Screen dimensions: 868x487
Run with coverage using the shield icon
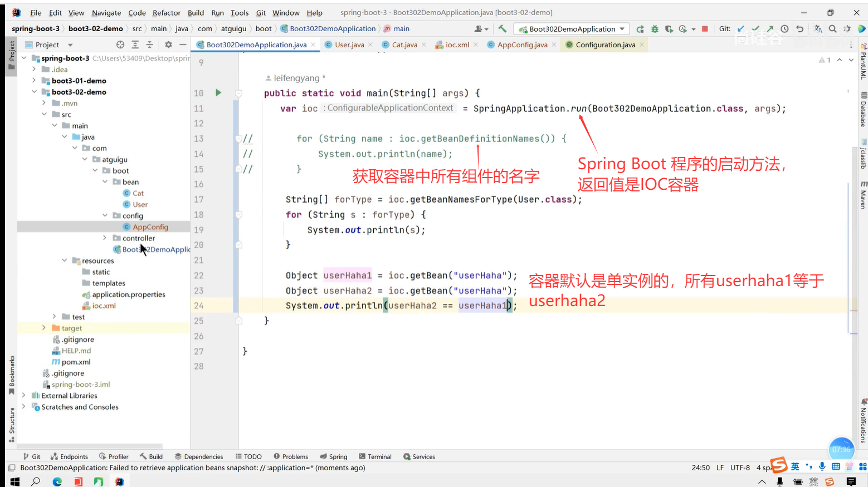[669, 29]
